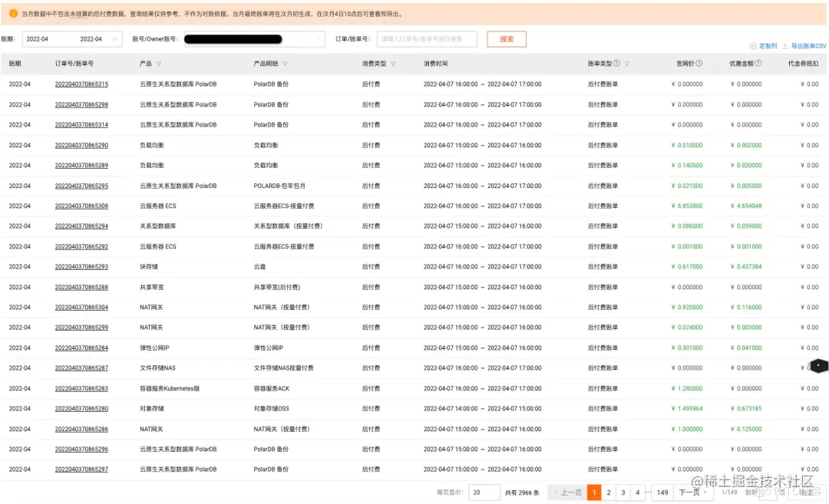
Task: Click the help question mark next to 账单类型
Action: [x=616, y=64]
